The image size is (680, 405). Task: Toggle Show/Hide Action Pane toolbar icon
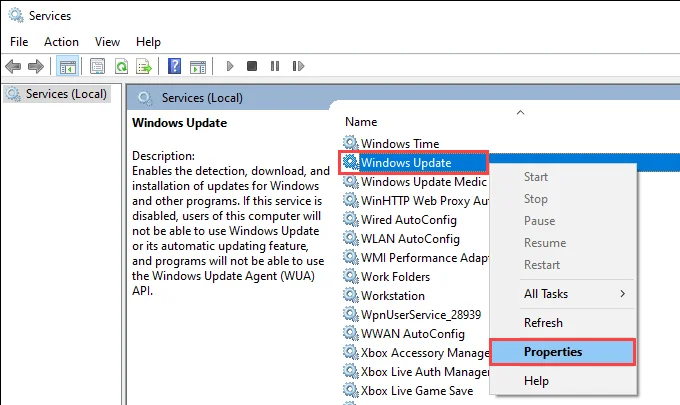coord(198,66)
